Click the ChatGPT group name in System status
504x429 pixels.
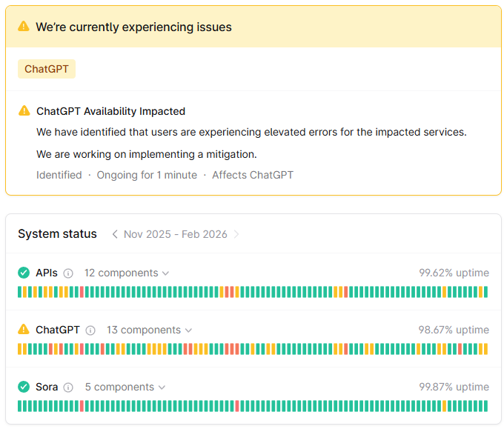click(58, 330)
